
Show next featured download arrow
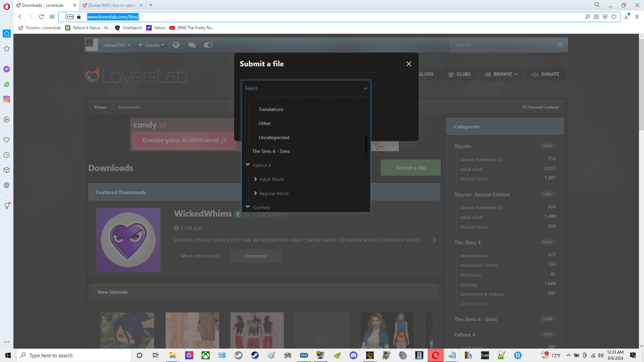[x=434, y=240]
